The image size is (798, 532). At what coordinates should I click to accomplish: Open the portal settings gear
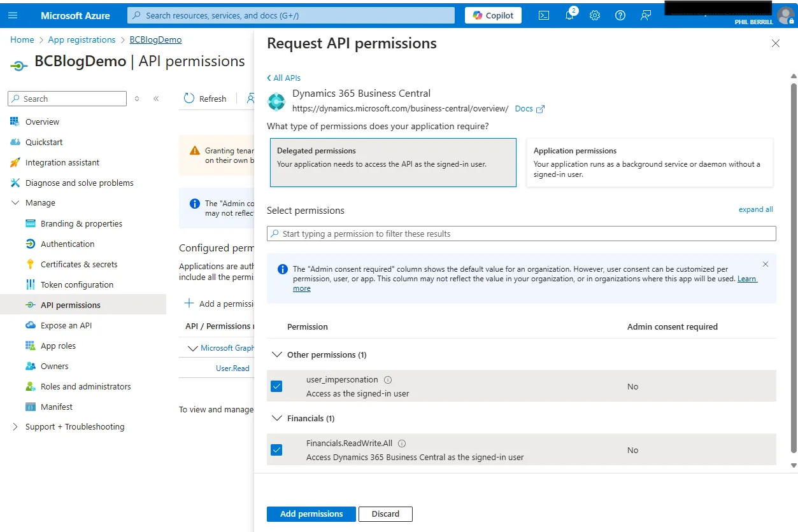(595, 15)
